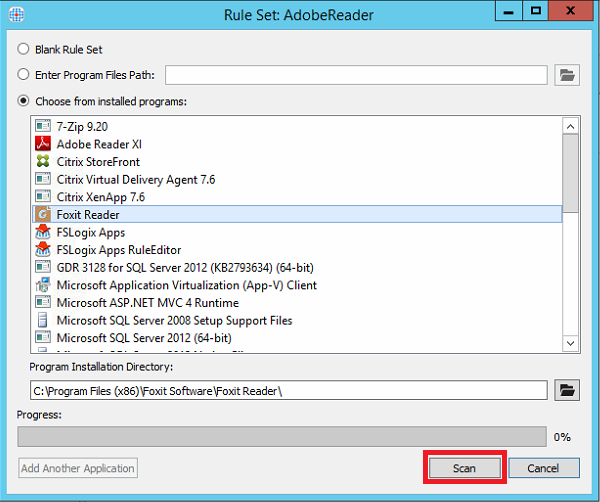Select GDR 3128 for SQL Server 2012 entry
This screenshot has width=600, height=502.
click(297, 267)
